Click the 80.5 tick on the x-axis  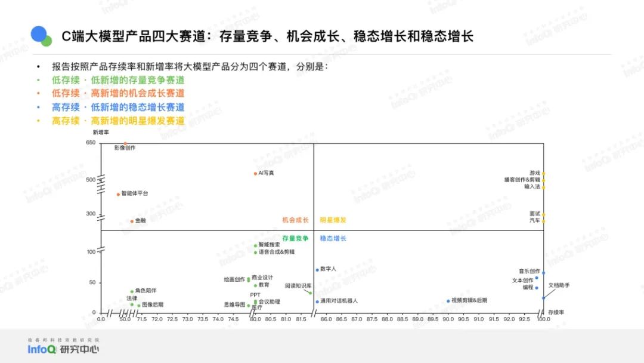pos(271,319)
